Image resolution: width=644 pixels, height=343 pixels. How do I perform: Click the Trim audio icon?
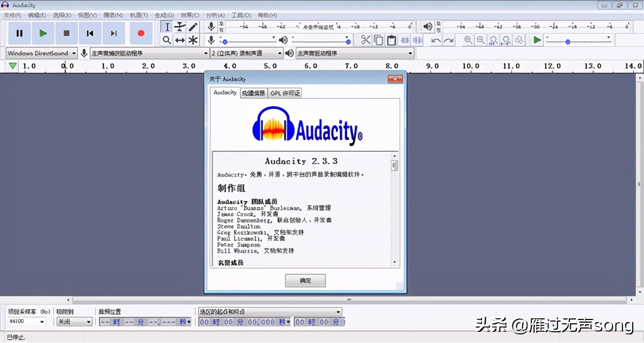pyautogui.click(x=405, y=40)
